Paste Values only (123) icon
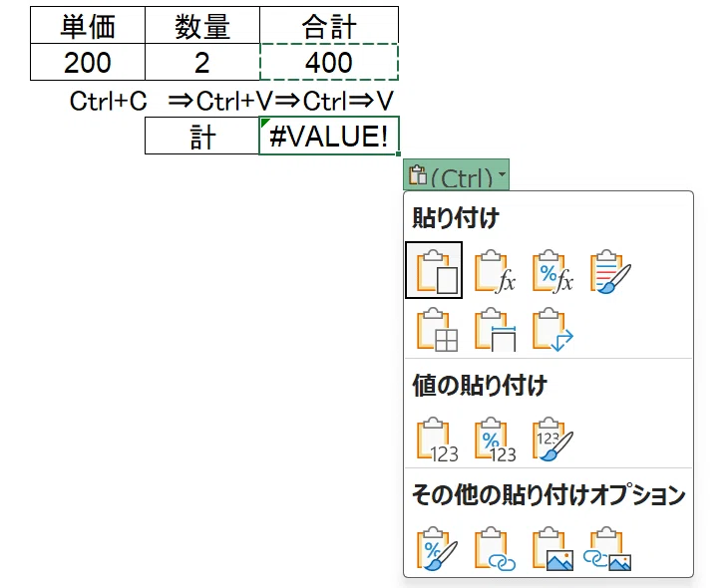The height and width of the screenshot is (588, 728). tap(437, 440)
